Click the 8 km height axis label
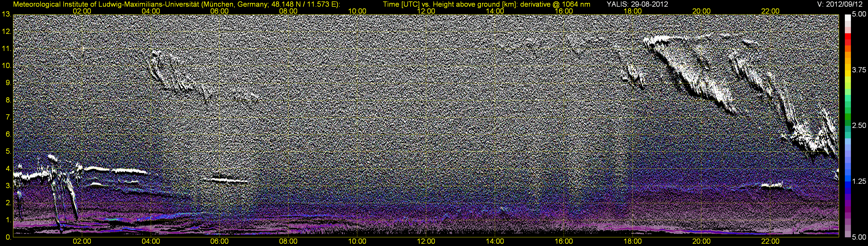 [8, 100]
